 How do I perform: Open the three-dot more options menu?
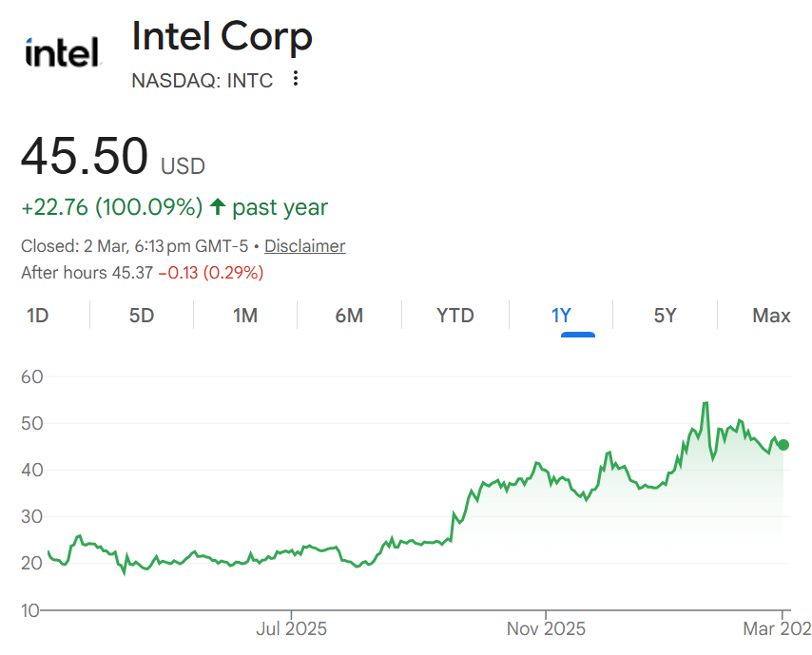pos(296,79)
